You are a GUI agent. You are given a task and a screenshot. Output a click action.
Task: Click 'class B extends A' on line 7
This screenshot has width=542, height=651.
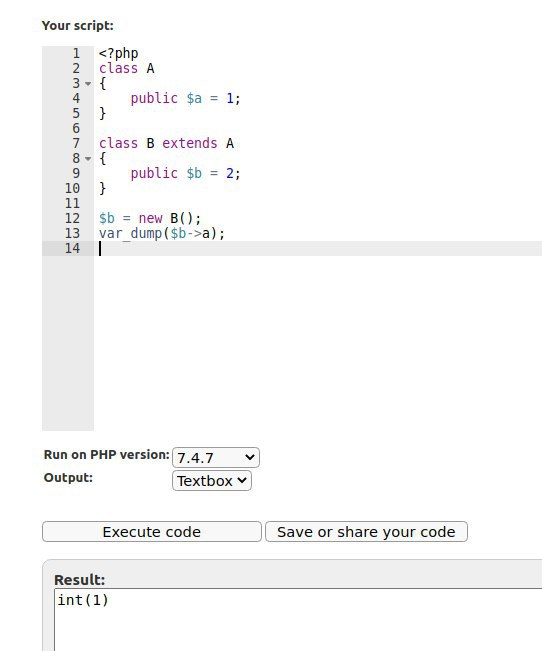[166, 143]
